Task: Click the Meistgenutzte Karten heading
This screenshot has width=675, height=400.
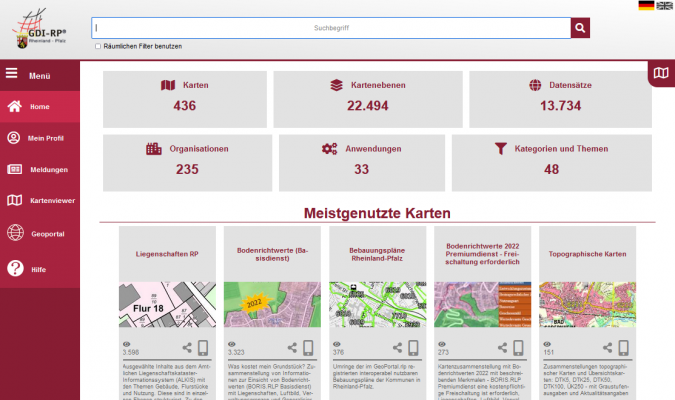Action: point(377,213)
